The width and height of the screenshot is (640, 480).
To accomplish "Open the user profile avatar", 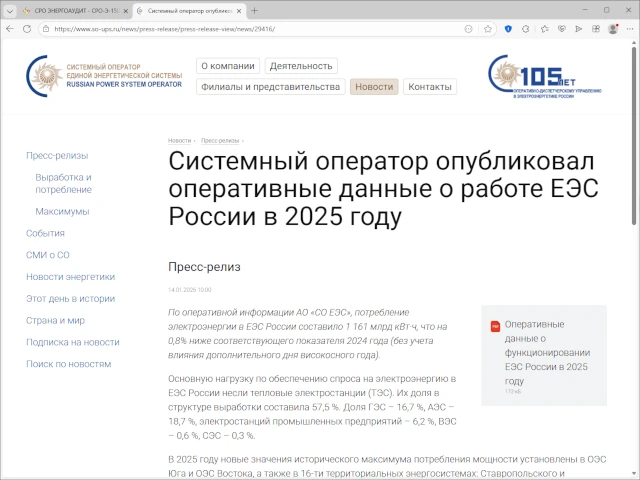I will (613, 29).
